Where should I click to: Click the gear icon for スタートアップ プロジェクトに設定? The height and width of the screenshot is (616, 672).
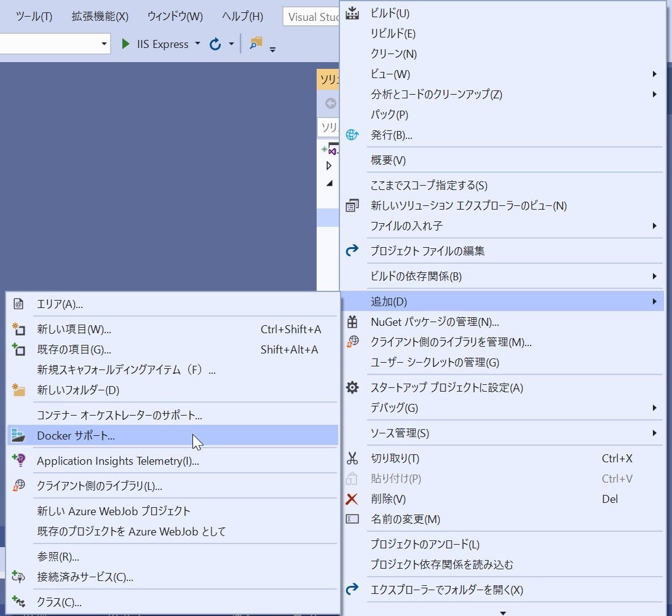point(352,387)
